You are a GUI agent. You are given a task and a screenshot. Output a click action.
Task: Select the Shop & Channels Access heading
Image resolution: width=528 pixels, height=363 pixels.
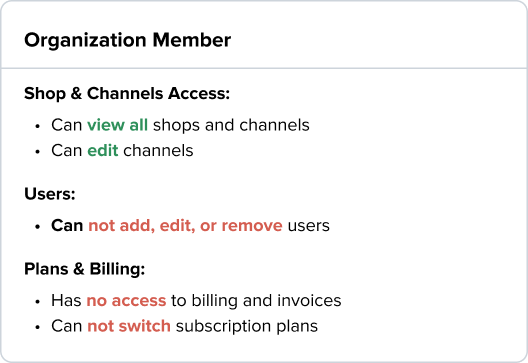click(x=127, y=93)
